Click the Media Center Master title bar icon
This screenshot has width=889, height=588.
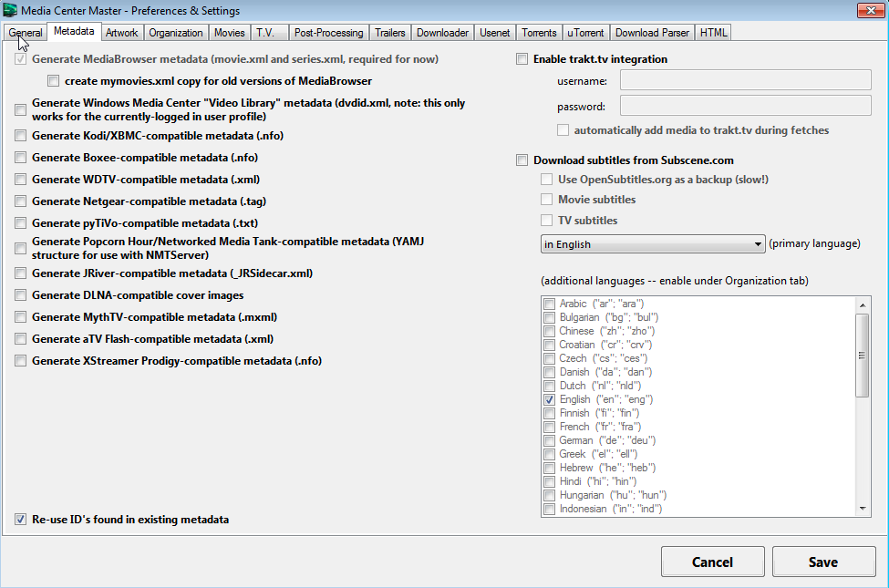11,11
